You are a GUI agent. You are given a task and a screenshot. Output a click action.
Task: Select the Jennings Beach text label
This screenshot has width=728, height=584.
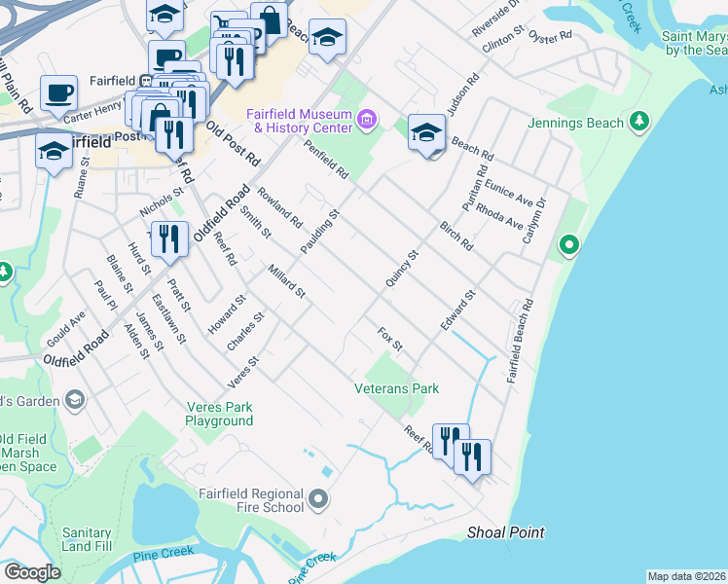(576, 123)
